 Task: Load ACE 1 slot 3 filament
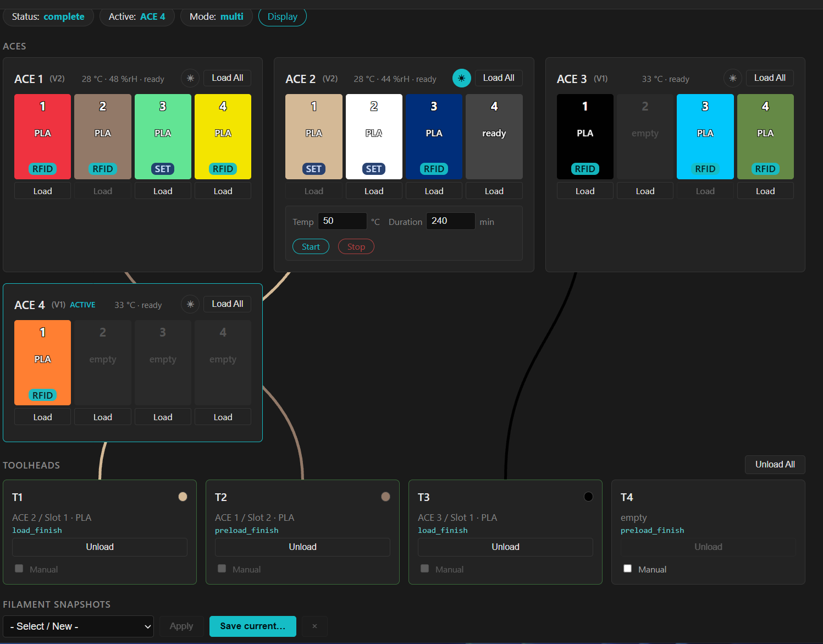click(x=163, y=191)
